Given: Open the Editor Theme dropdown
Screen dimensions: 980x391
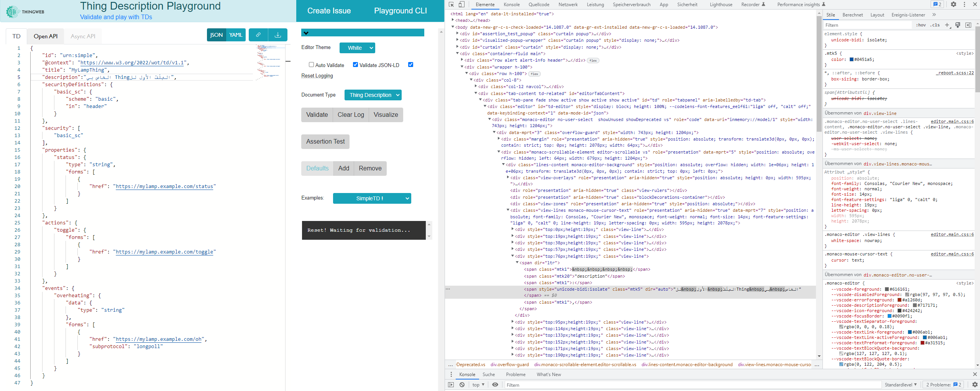Looking at the screenshot, I should click(x=357, y=48).
